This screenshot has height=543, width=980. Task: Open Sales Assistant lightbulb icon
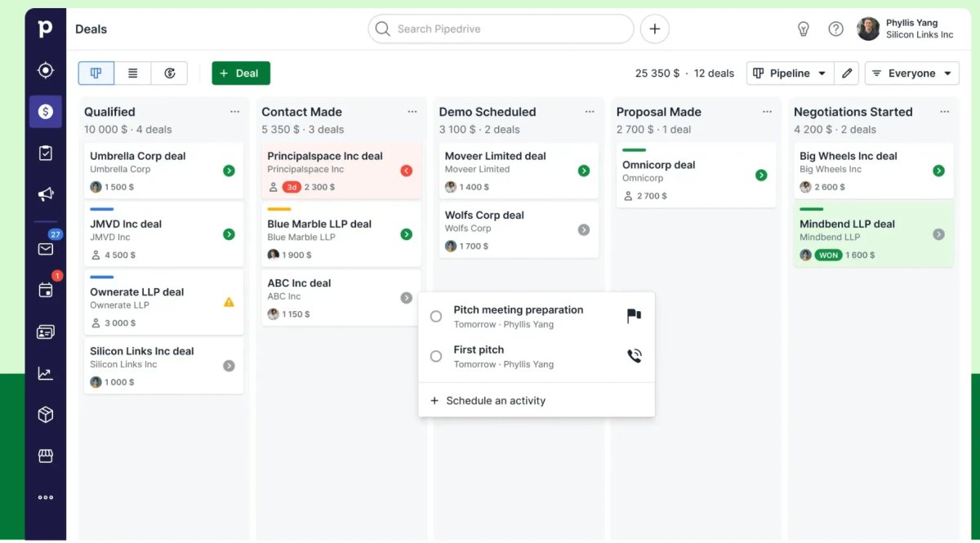tap(803, 29)
